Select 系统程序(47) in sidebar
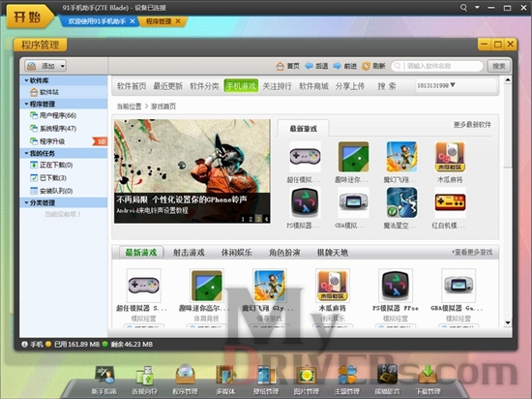 pos(64,129)
